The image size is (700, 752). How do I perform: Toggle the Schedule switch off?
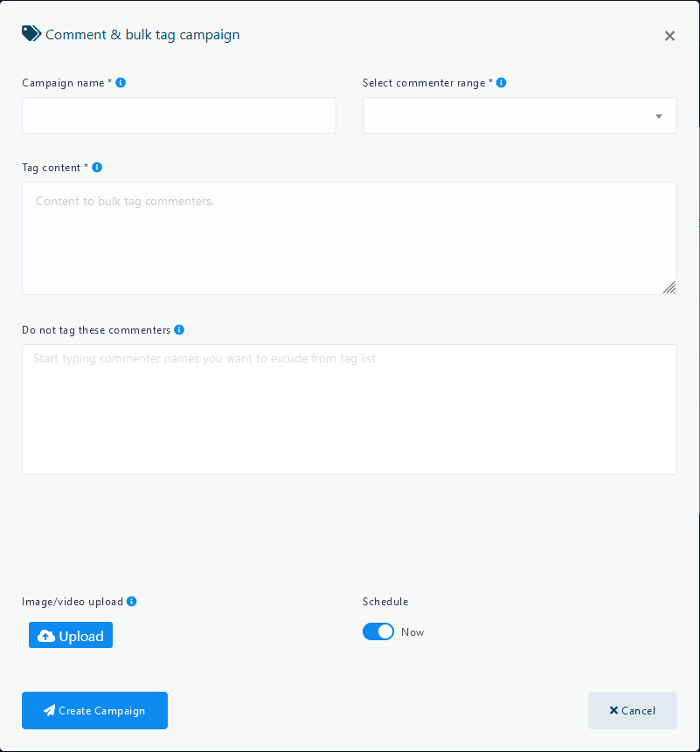pyautogui.click(x=378, y=631)
